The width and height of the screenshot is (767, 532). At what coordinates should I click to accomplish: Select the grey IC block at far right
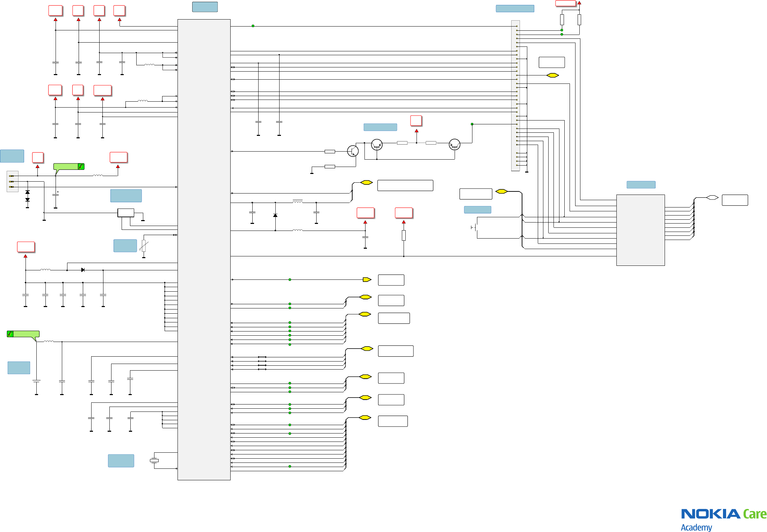point(640,230)
